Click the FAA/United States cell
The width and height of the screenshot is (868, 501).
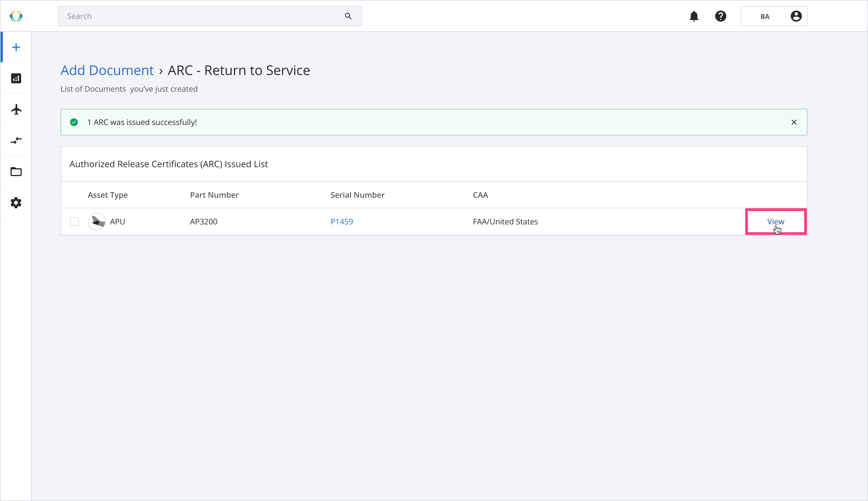[505, 222]
